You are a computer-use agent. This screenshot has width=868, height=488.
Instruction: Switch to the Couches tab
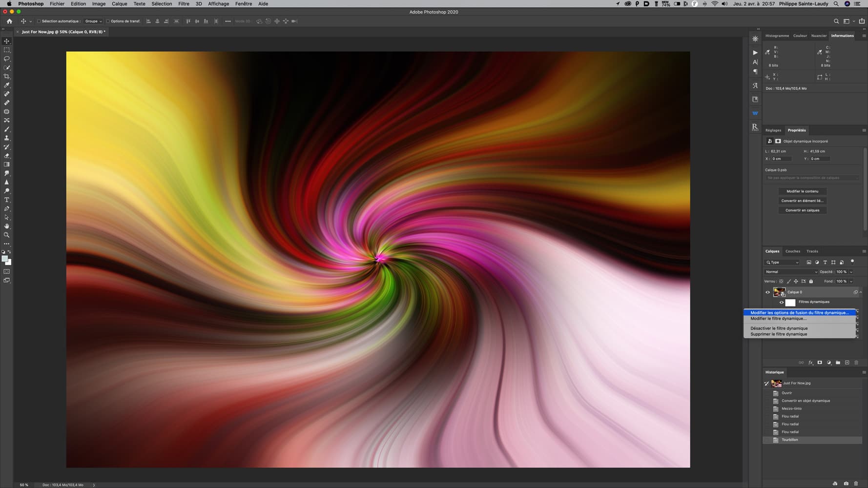point(792,251)
